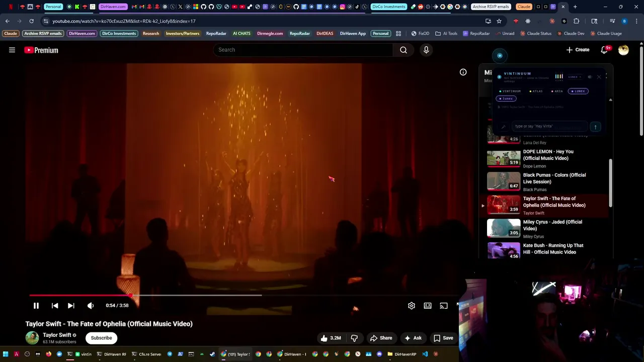Open the Research bookmark
The height and width of the screenshot is (362, 644).
click(151, 33)
